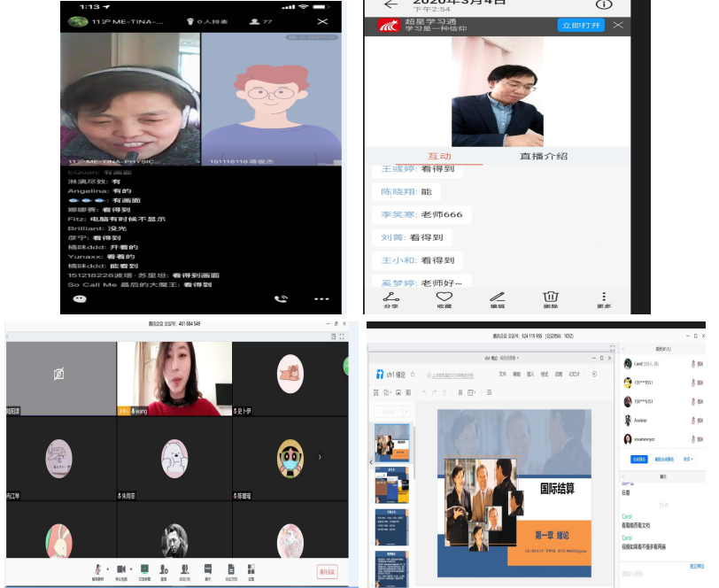The image size is (719, 588).
Task: Click the 编辑 pencil icon
Action: coord(497,298)
